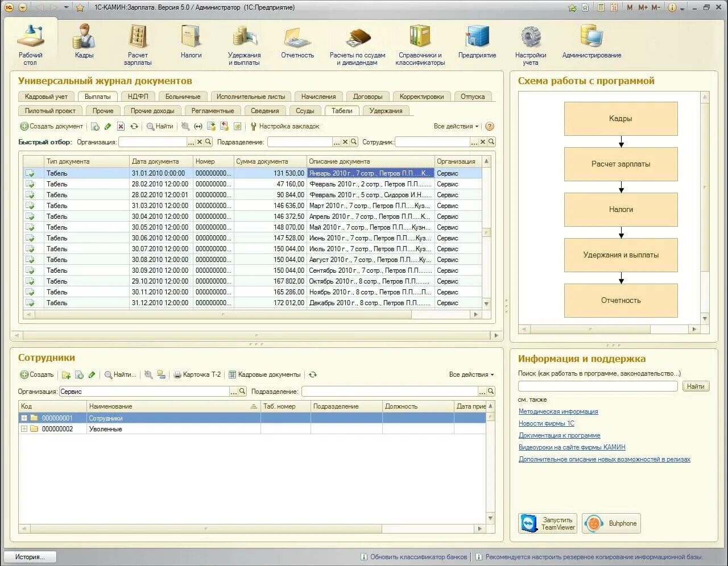728x566 pixels.
Task: Open Подразделение selection in Сотрудники panel
Action: click(x=482, y=392)
